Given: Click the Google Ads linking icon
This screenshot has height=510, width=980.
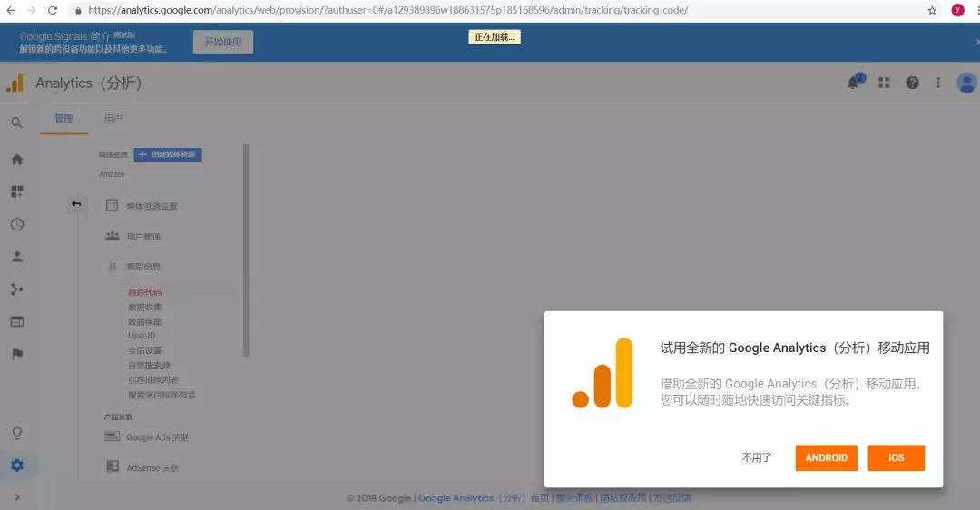Looking at the screenshot, I should point(113,436).
